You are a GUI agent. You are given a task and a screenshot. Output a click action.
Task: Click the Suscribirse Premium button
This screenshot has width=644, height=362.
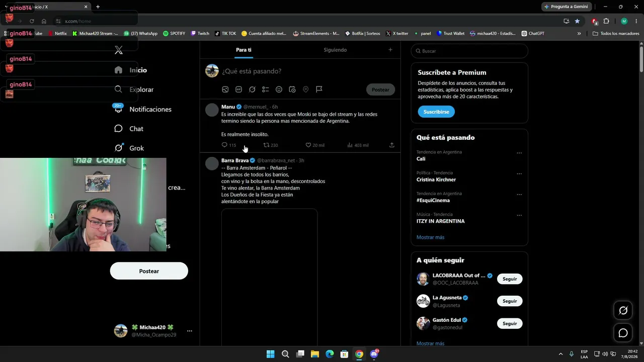[x=436, y=112]
